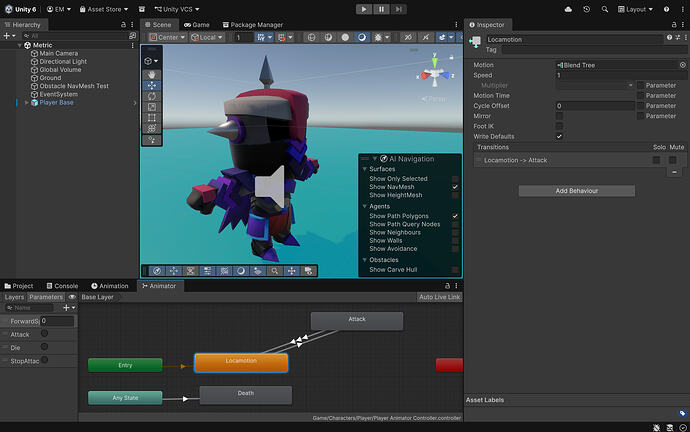
Task: Open the Animation tab
Action: (110, 286)
